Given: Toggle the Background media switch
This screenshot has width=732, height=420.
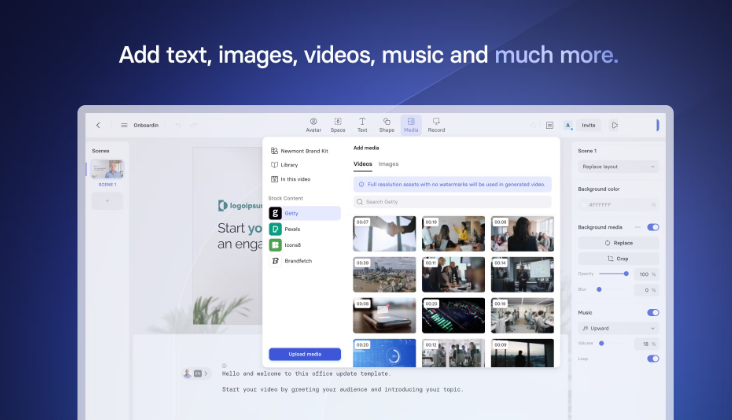Looking at the screenshot, I should point(653,227).
